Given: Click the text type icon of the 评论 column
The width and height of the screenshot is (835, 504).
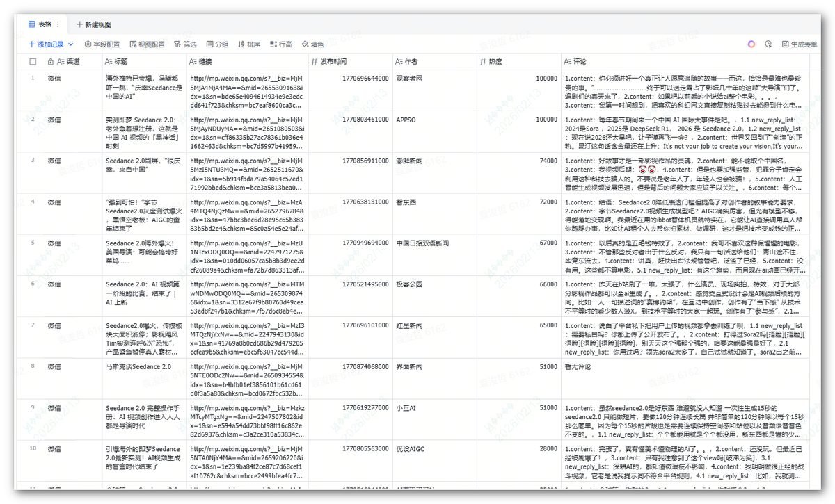Looking at the screenshot, I should coord(567,61).
